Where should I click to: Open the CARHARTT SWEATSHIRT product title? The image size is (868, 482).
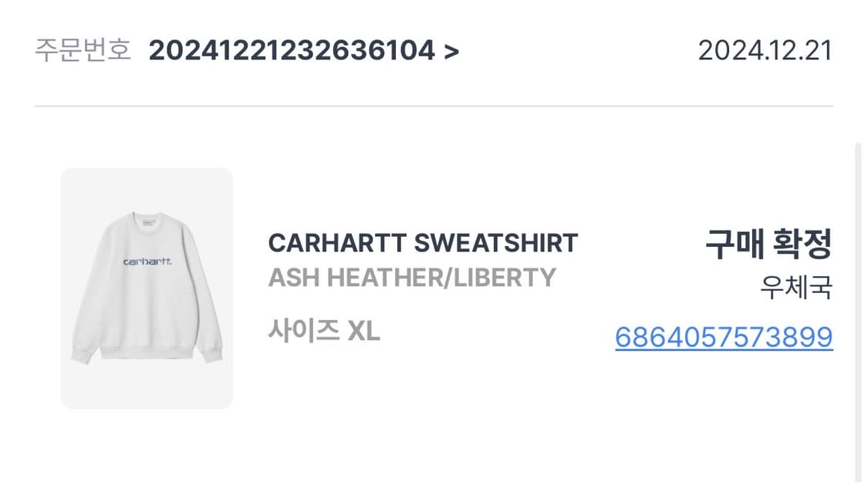(x=423, y=243)
